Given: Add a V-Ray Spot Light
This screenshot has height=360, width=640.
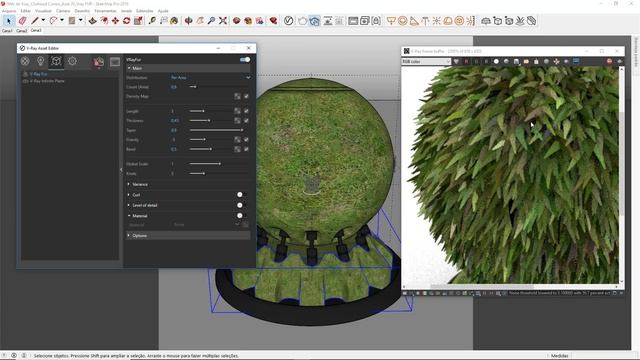Looking at the screenshot, I should [414, 20].
